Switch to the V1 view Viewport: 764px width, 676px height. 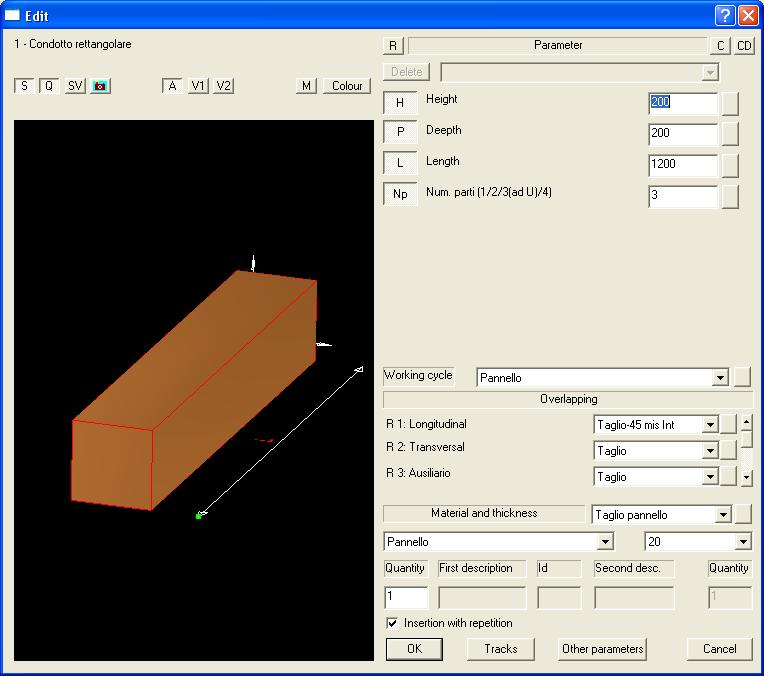pyautogui.click(x=198, y=86)
